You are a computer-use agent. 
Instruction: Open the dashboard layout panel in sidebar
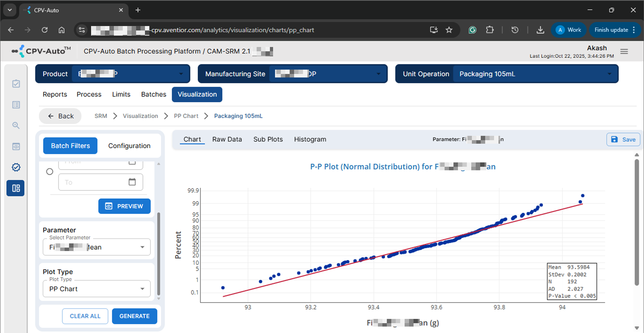click(15, 188)
